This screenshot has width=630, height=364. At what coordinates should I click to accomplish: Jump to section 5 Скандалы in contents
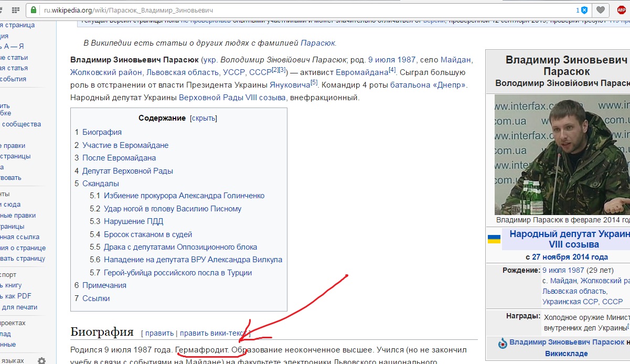pyautogui.click(x=100, y=183)
